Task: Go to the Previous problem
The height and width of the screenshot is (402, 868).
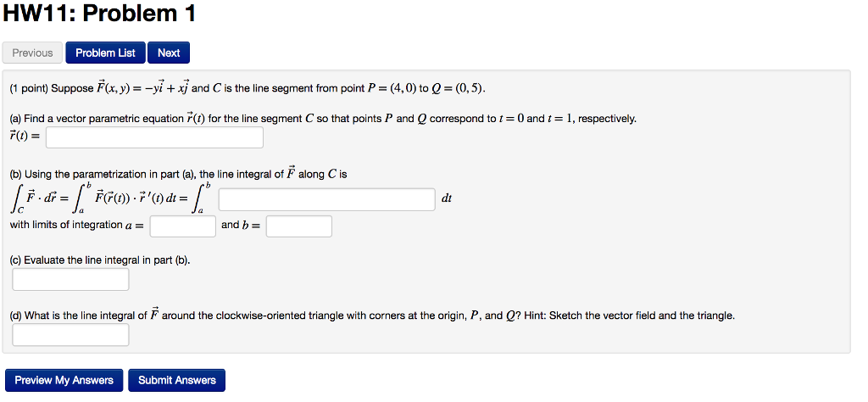Action: [x=32, y=53]
